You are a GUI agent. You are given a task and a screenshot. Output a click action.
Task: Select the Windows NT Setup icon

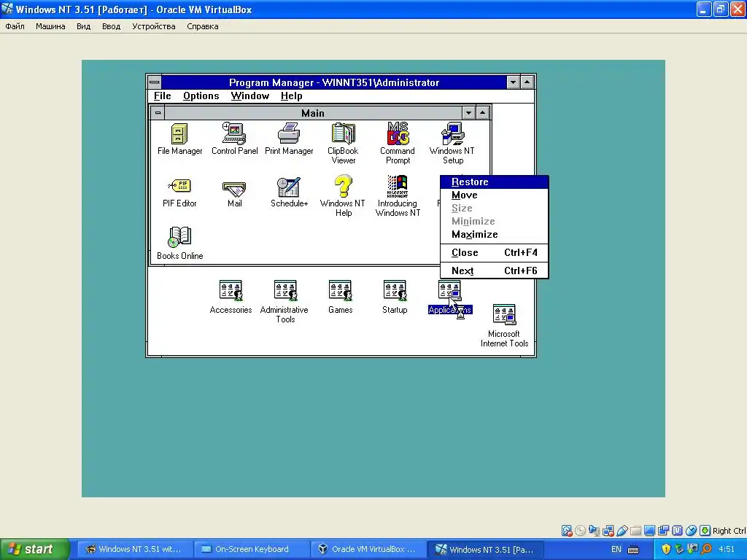[452, 134]
